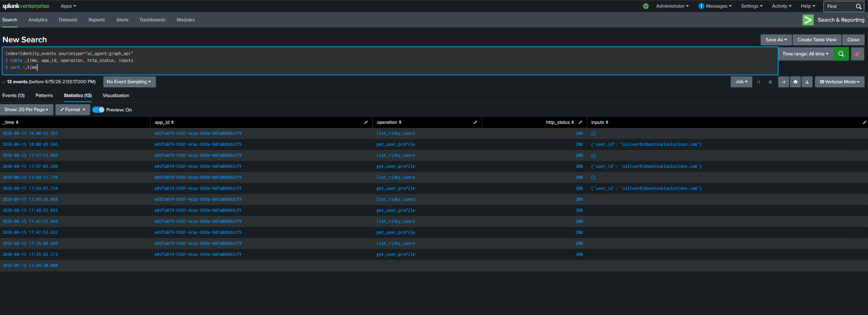
Task: Print the search results
Action: point(795,82)
